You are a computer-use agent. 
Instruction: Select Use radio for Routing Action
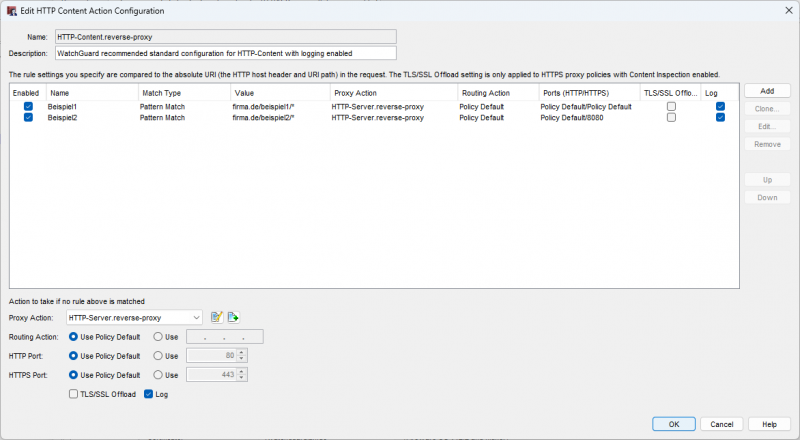(x=158, y=337)
